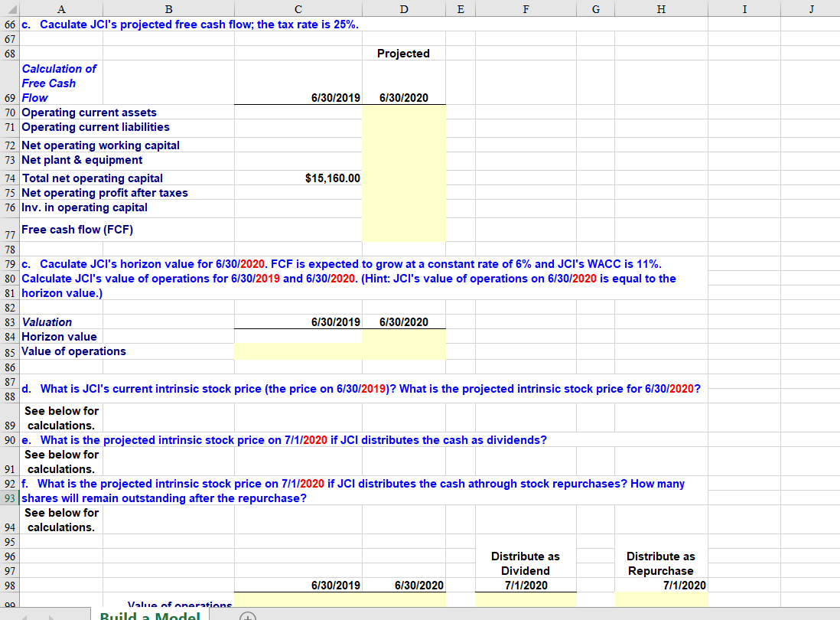Select column G header

596,9
